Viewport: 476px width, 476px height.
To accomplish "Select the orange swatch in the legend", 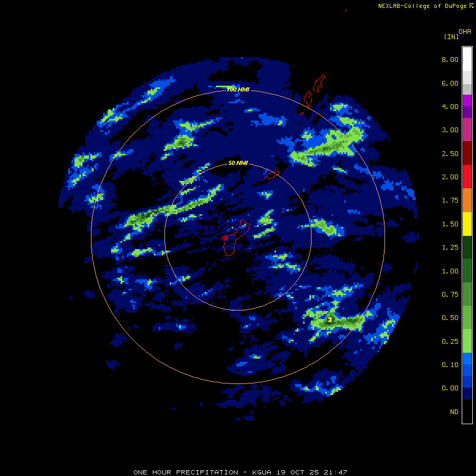I will click(x=467, y=200).
